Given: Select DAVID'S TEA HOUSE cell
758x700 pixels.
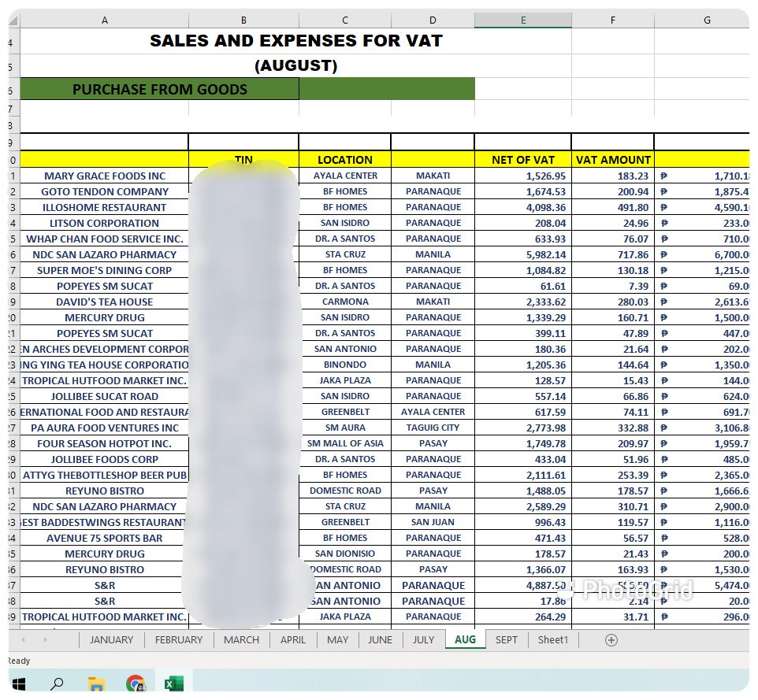Looking at the screenshot, I should pyautogui.click(x=105, y=302).
